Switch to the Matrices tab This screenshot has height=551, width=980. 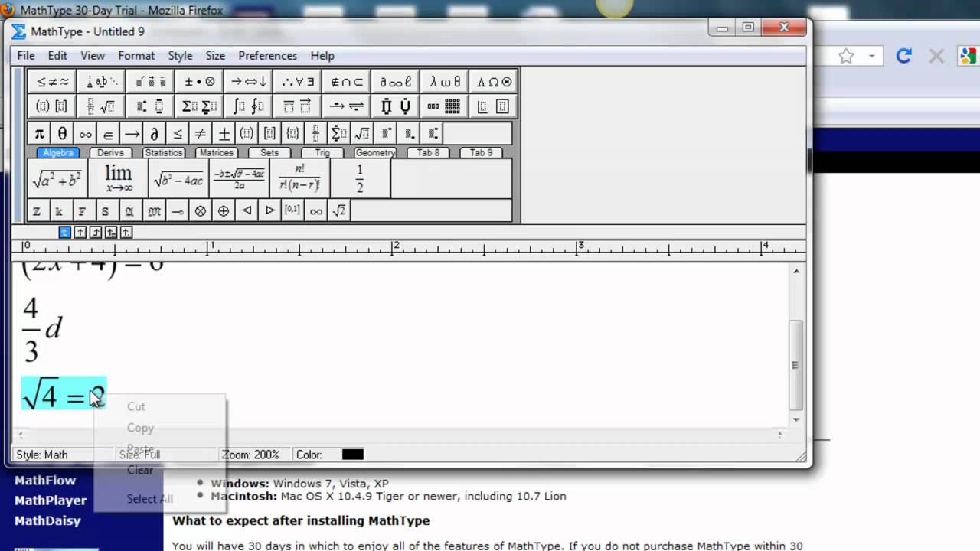pos(216,153)
